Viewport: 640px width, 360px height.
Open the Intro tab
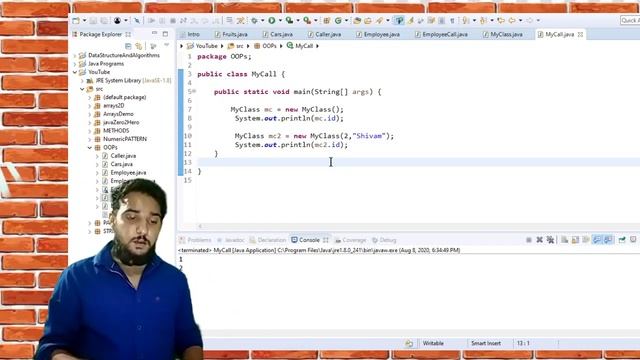[190, 34]
